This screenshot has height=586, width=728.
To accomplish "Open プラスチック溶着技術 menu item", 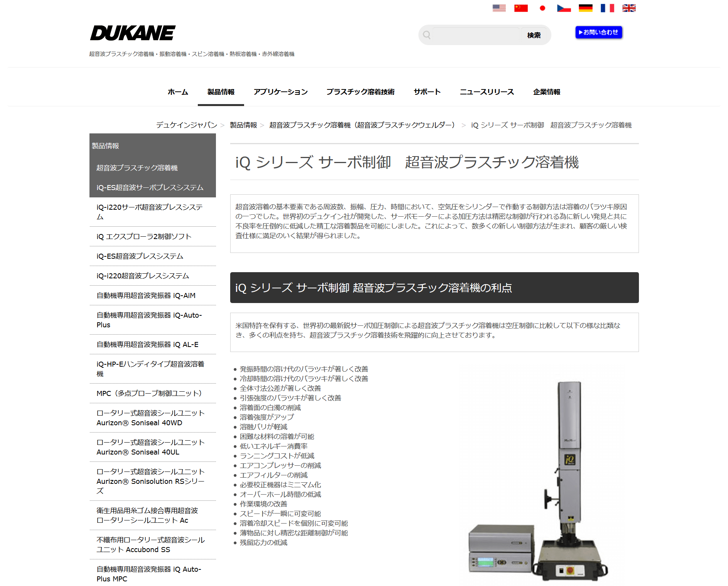I will pyautogui.click(x=360, y=92).
